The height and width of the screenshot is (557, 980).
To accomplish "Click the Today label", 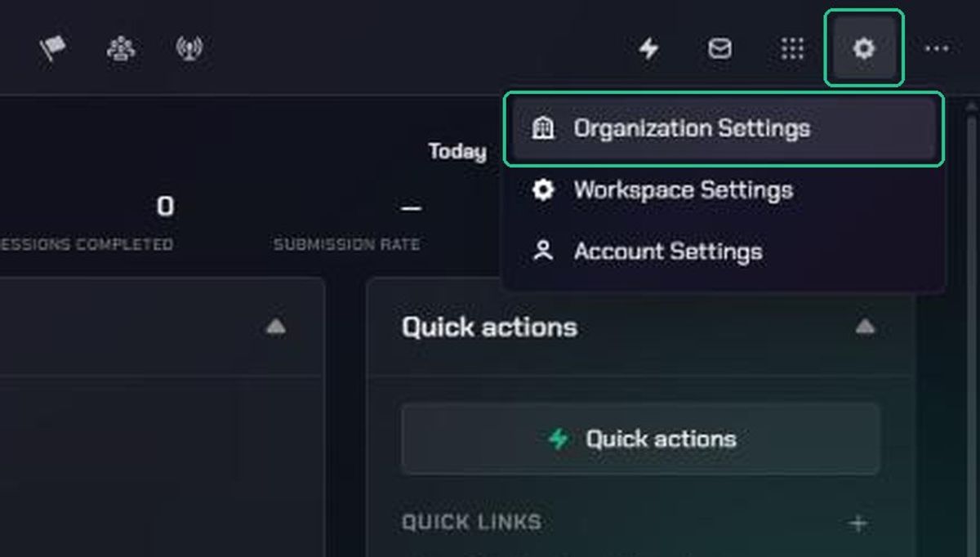I will click(x=457, y=152).
